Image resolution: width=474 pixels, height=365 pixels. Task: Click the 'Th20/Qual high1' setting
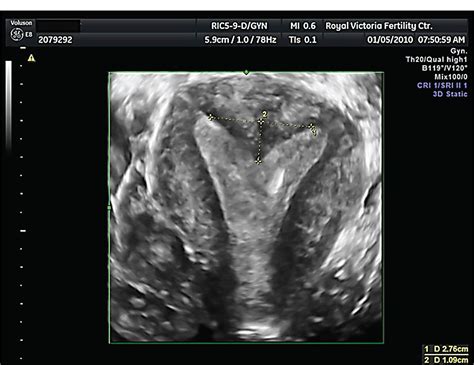(x=436, y=60)
